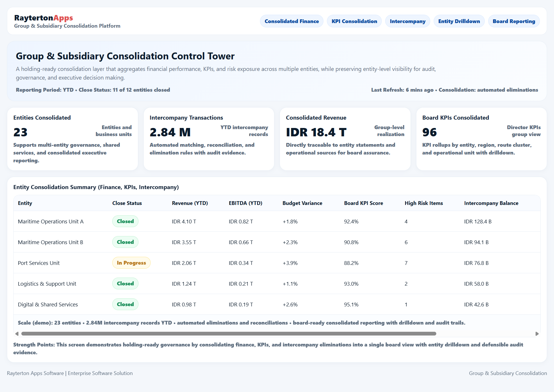The image size is (554, 392).
Task: Open the Entities Consolidated card
Action: tap(72, 139)
